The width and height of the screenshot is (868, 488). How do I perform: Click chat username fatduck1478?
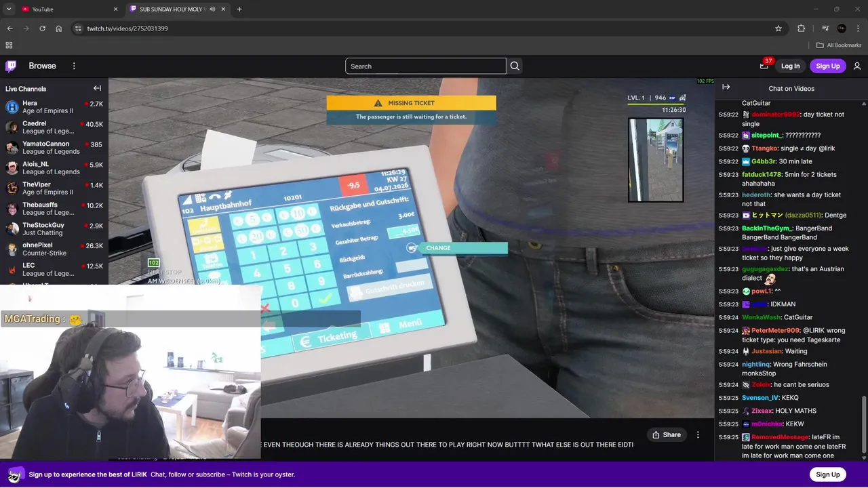[x=762, y=174]
